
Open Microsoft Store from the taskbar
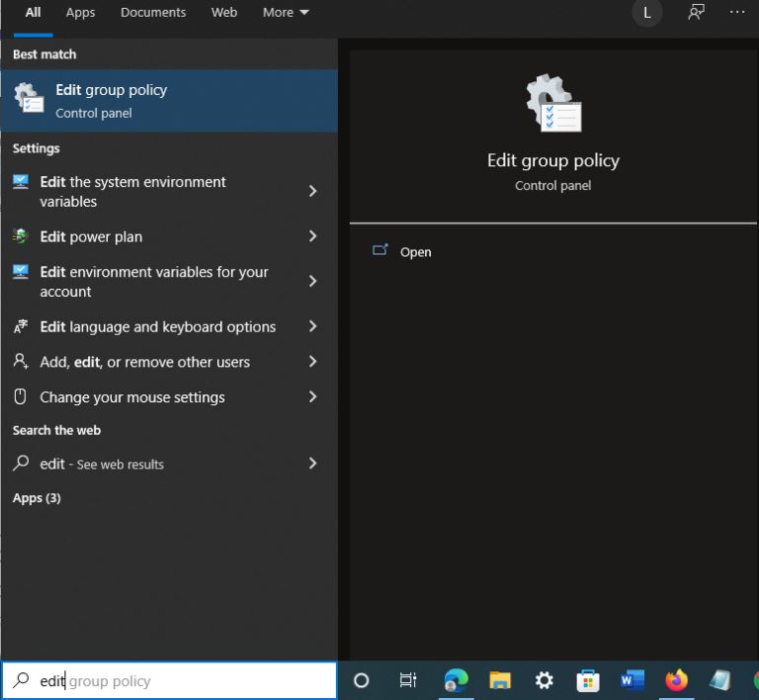(x=588, y=680)
